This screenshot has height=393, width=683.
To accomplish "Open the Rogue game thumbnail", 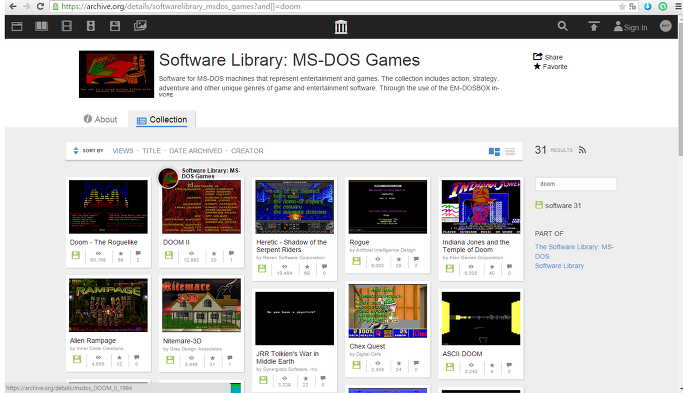I will click(388, 207).
